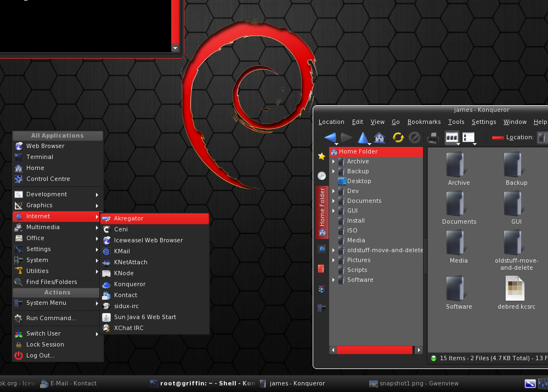Open the Network sidebar icon below Home Folder
Viewport: 548px width, 392px height.
[x=321, y=249]
